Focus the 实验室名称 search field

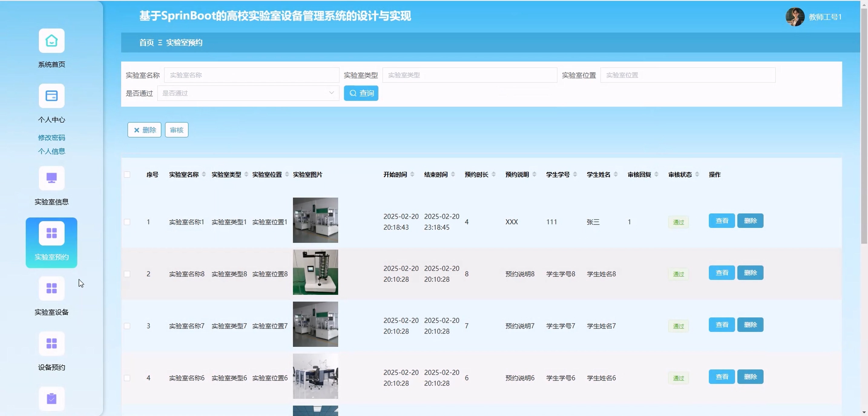pyautogui.click(x=252, y=75)
